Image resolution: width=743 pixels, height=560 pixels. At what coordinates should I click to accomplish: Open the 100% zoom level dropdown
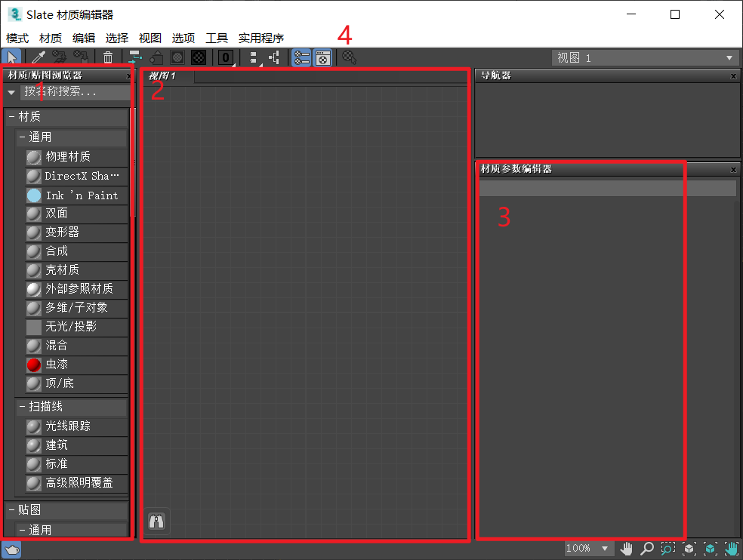click(x=604, y=549)
